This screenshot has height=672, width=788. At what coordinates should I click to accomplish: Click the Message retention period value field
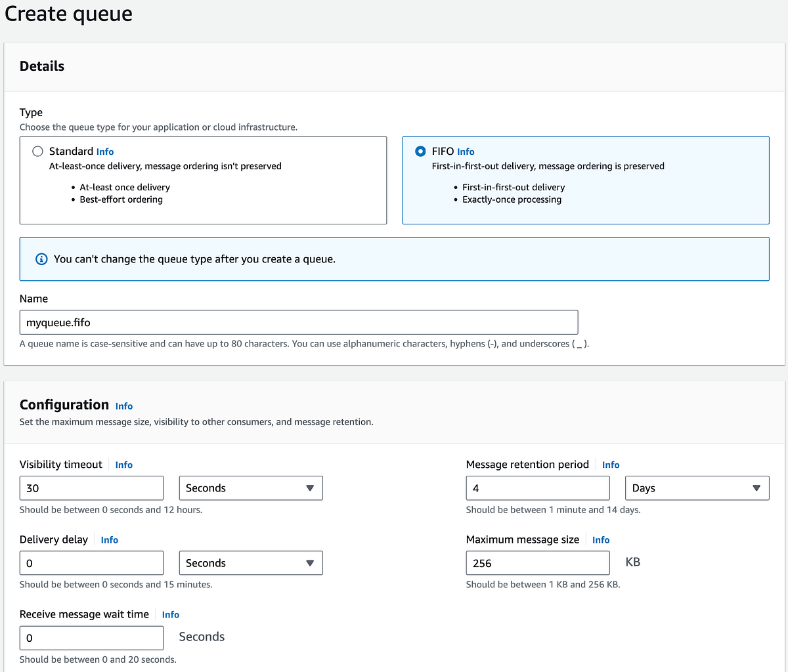click(537, 488)
